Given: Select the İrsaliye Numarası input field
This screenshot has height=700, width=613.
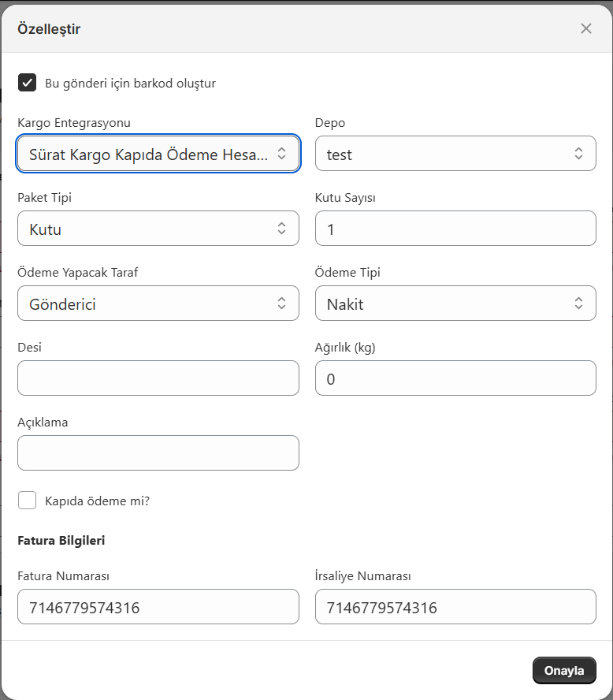Looking at the screenshot, I should [455, 607].
